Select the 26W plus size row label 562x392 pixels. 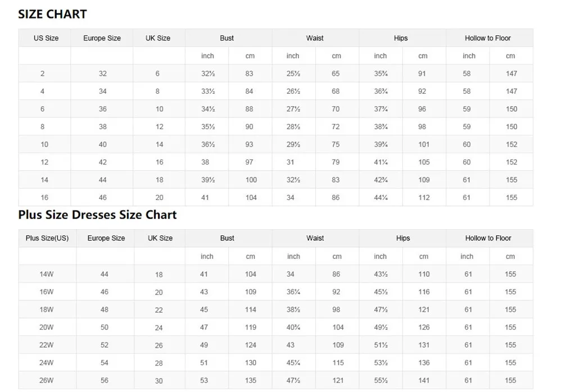[47, 380]
